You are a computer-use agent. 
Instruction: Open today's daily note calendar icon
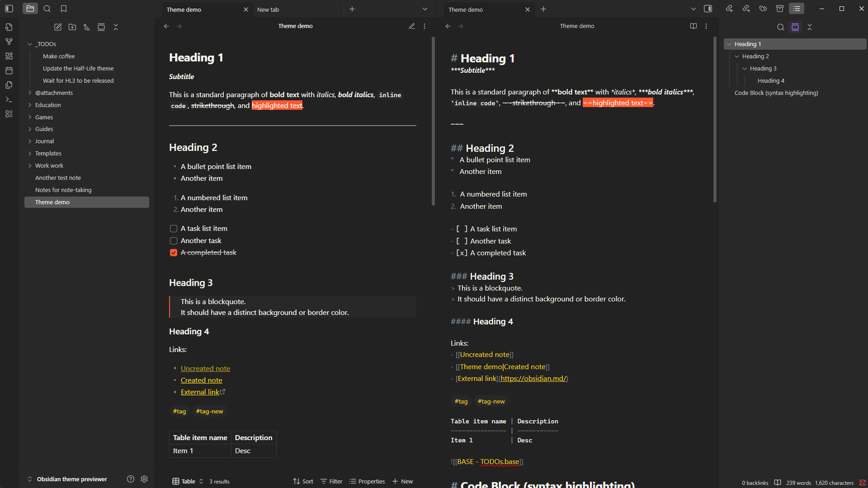9,70
